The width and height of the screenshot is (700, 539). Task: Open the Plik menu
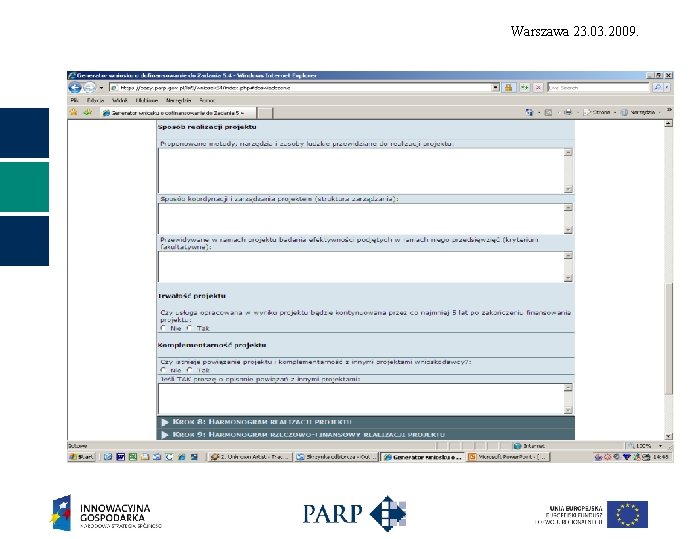[74, 100]
